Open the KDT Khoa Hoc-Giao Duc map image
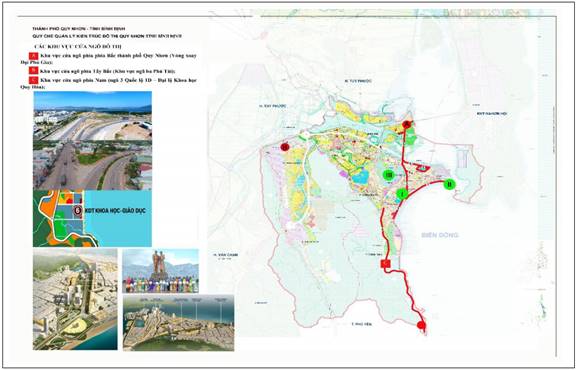Screen dimensions: 576x370 92,218
